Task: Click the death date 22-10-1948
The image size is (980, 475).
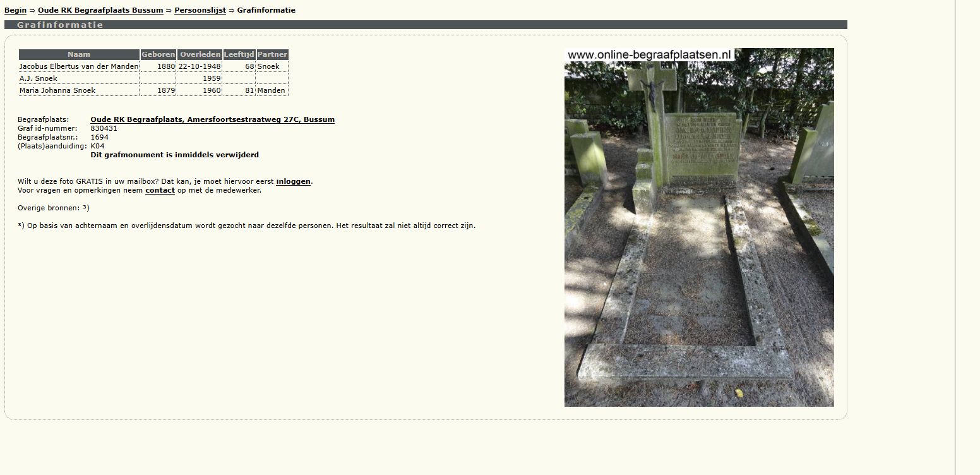Action: 200,66
